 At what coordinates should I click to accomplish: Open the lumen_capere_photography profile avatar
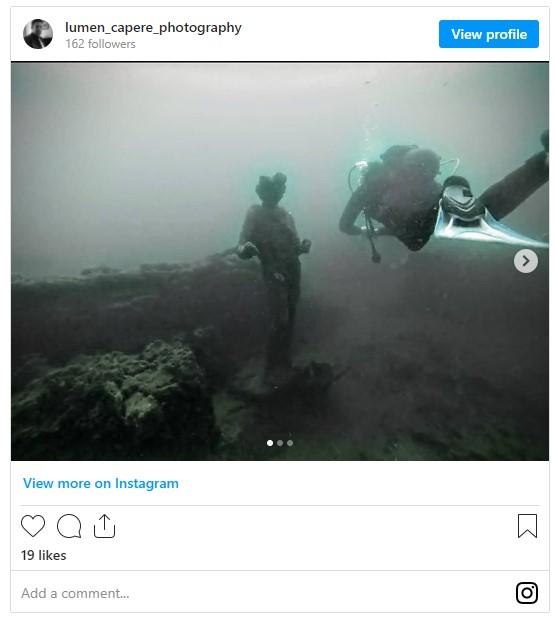coord(38,34)
